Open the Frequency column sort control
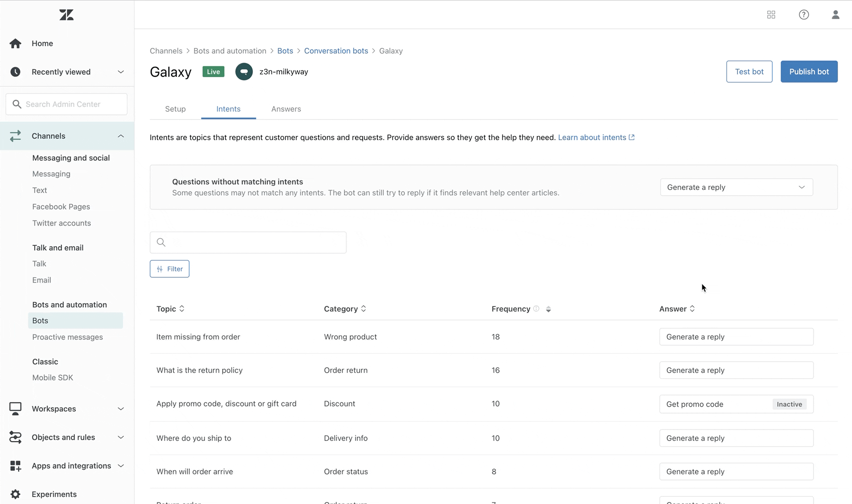The width and height of the screenshot is (852, 504). point(548,309)
